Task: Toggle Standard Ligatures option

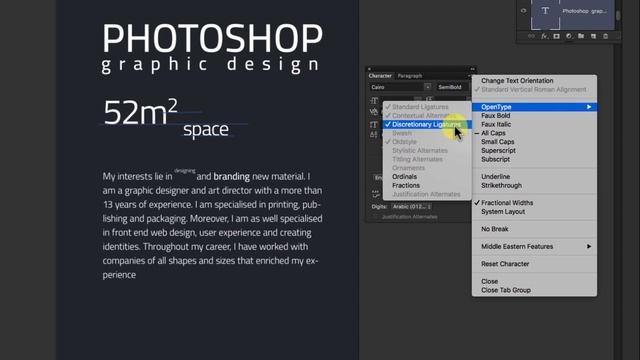Action: pyautogui.click(x=427, y=107)
